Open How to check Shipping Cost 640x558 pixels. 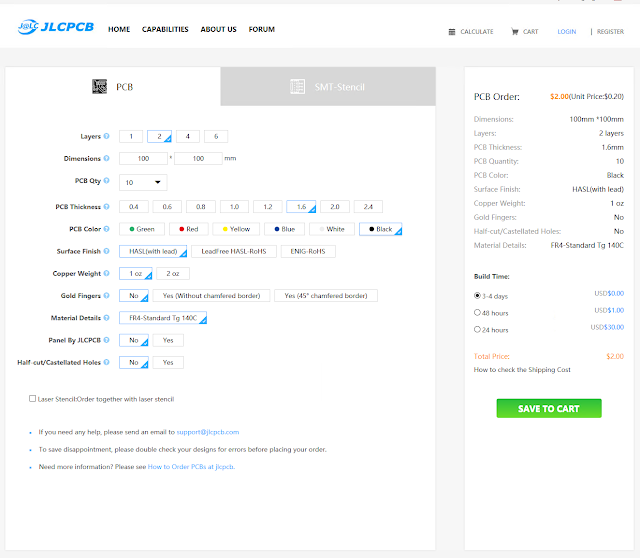(522, 369)
